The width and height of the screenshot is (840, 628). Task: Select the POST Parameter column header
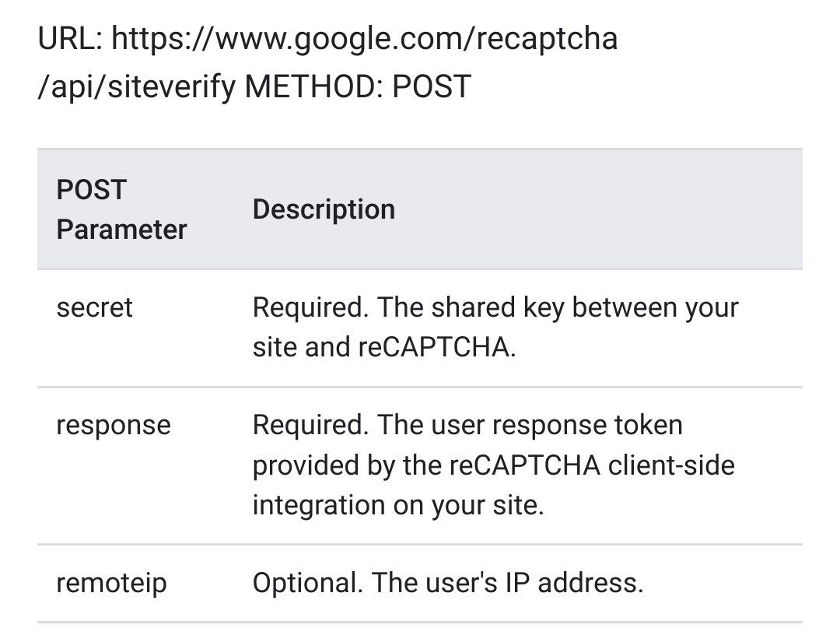click(121, 209)
